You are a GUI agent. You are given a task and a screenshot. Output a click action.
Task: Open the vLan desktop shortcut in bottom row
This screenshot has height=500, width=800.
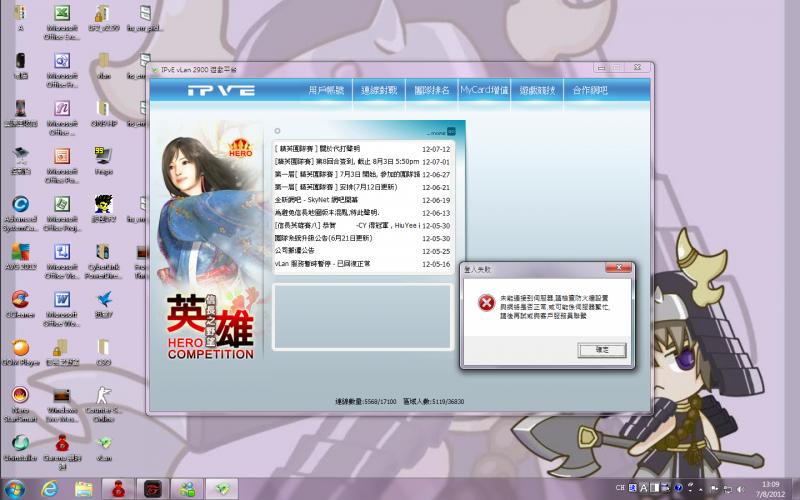pos(104,448)
